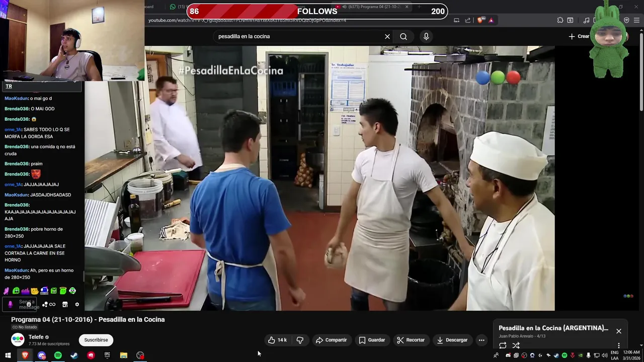This screenshot has width=644, height=362.
Task: Switch input language ENG LAA in tray
Action: click(615, 355)
